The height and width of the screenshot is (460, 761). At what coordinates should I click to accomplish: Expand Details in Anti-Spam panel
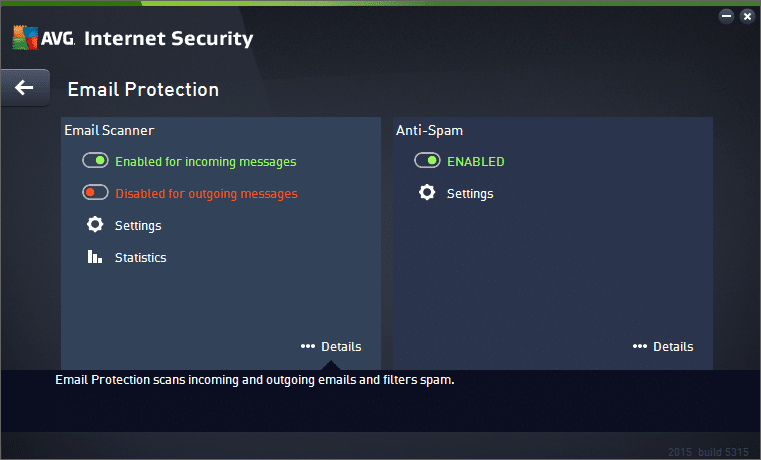click(673, 346)
